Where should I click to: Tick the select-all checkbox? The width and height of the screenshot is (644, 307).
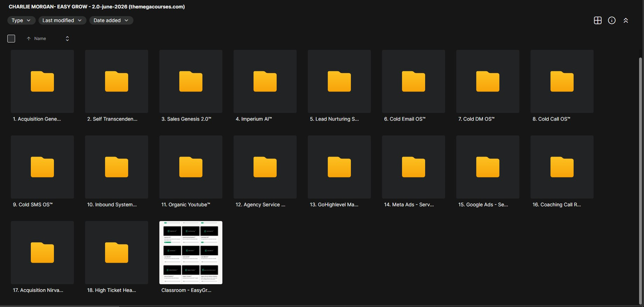[11, 39]
